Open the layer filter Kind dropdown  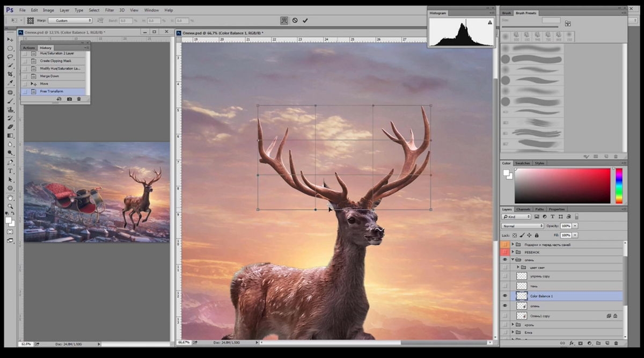(x=516, y=217)
